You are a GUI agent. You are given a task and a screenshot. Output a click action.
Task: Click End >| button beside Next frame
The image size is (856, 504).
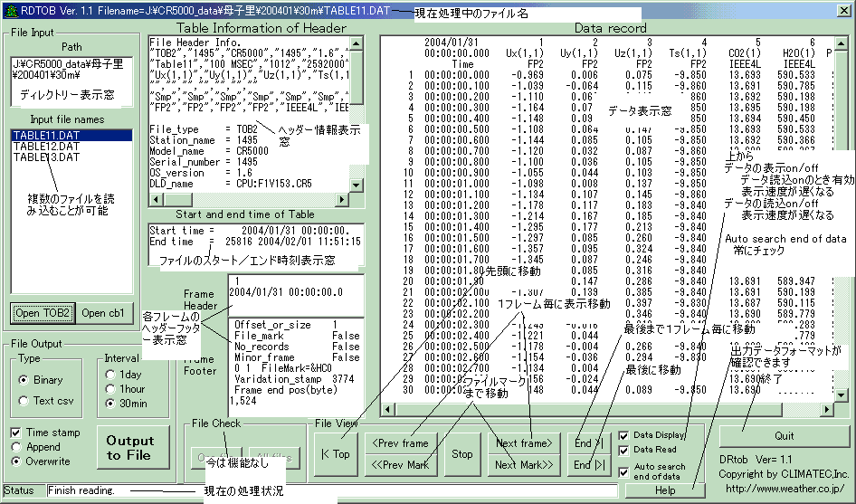[x=589, y=442]
